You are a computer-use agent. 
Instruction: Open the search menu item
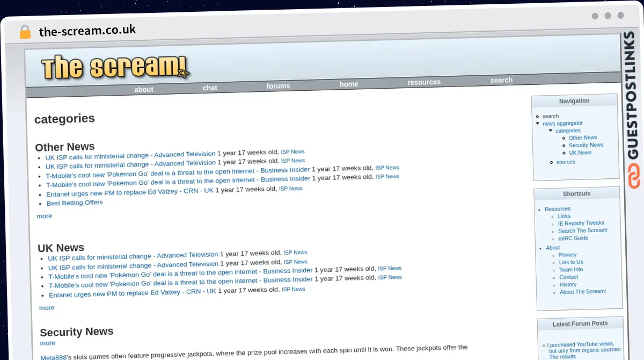click(x=501, y=80)
